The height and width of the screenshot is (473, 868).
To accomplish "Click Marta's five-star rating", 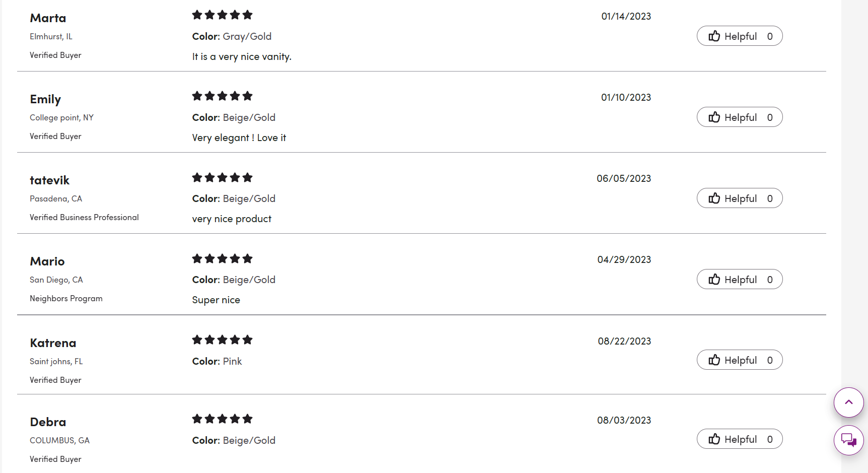I will click(222, 15).
